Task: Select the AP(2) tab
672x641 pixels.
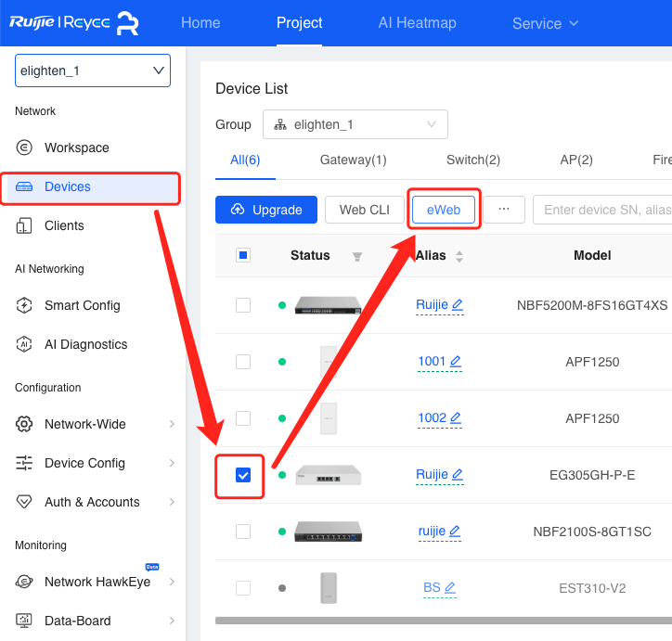Action: [x=576, y=160]
